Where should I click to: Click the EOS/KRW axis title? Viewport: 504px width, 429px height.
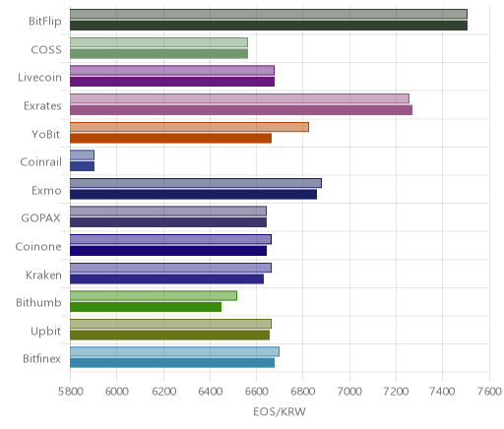(280, 411)
